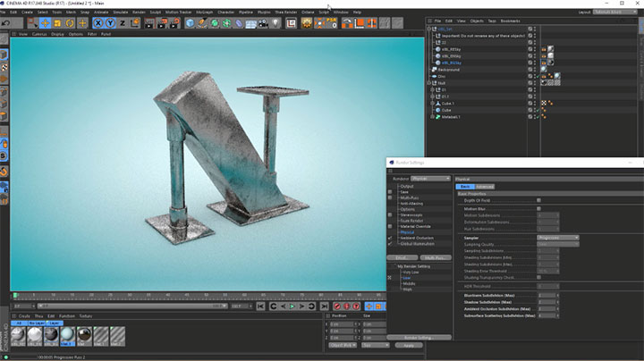The width and height of the screenshot is (644, 361).
Task: Click the coordinate system icon
Action: pos(135,23)
